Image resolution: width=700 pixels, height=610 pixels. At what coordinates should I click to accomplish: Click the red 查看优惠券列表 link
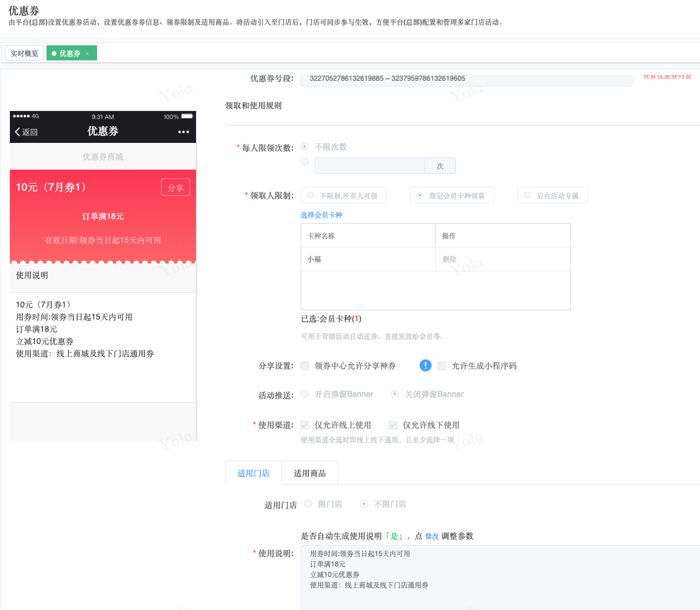[667, 76]
